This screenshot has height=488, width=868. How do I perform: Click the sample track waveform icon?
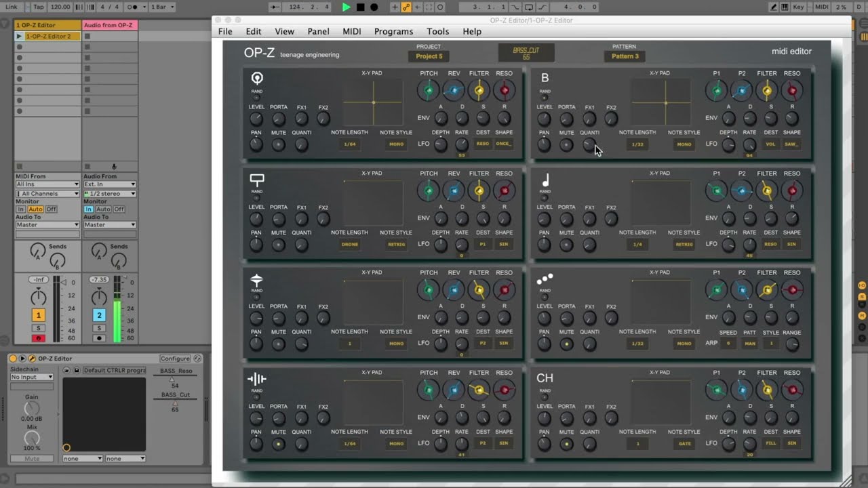257,379
